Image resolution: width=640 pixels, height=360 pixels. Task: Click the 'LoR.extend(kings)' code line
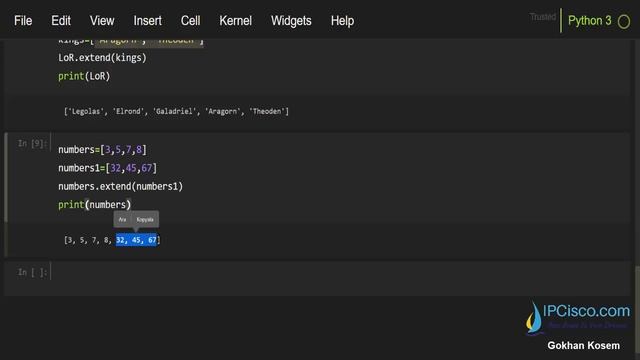click(x=102, y=58)
